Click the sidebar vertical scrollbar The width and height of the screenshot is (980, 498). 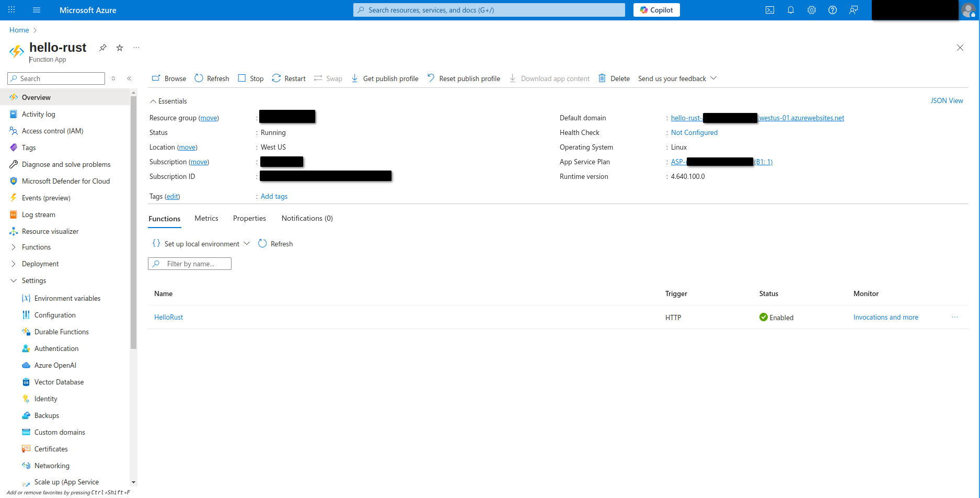(x=133, y=222)
